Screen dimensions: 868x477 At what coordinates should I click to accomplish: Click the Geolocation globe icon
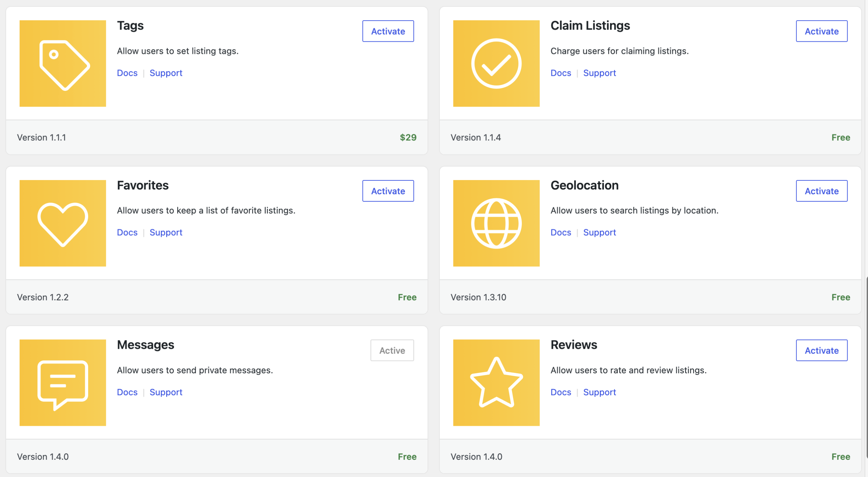496,223
